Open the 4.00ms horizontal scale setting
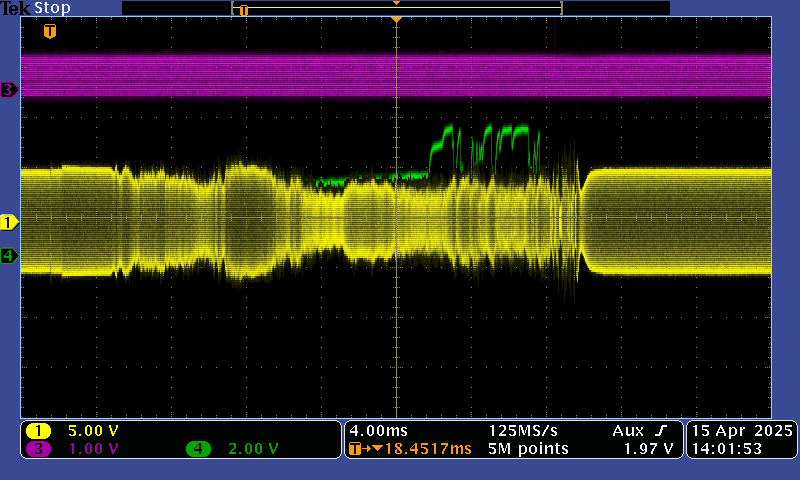800x480 pixels. tap(376, 430)
